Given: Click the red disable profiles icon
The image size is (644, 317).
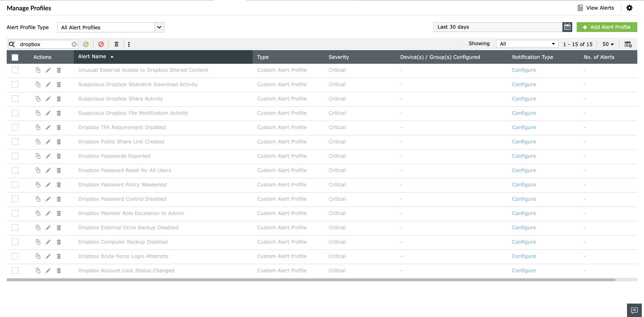Looking at the screenshot, I should (x=101, y=44).
